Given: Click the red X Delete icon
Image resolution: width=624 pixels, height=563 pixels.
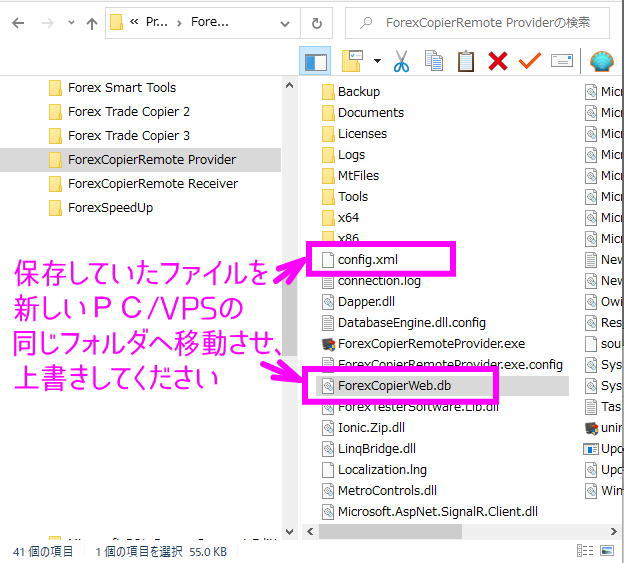Looking at the screenshot, I should (498, 61).
